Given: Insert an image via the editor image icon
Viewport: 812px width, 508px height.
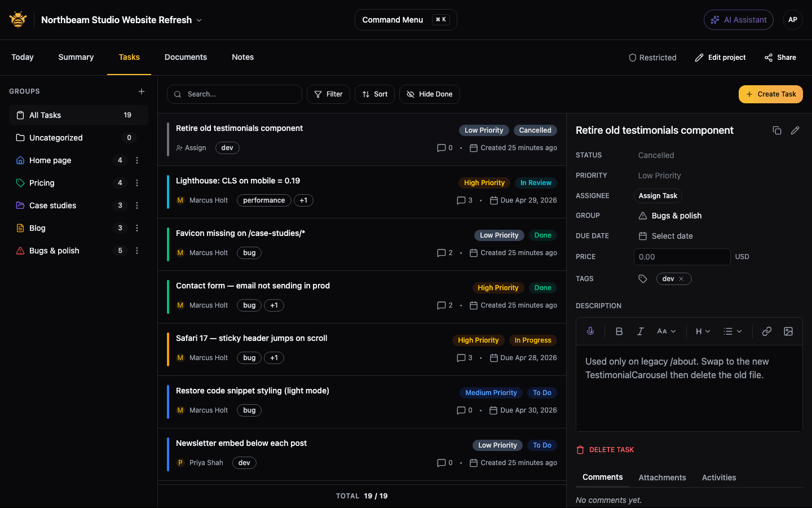Looking at the screenshot, I should pyautogui.click(x=788, y=331).
